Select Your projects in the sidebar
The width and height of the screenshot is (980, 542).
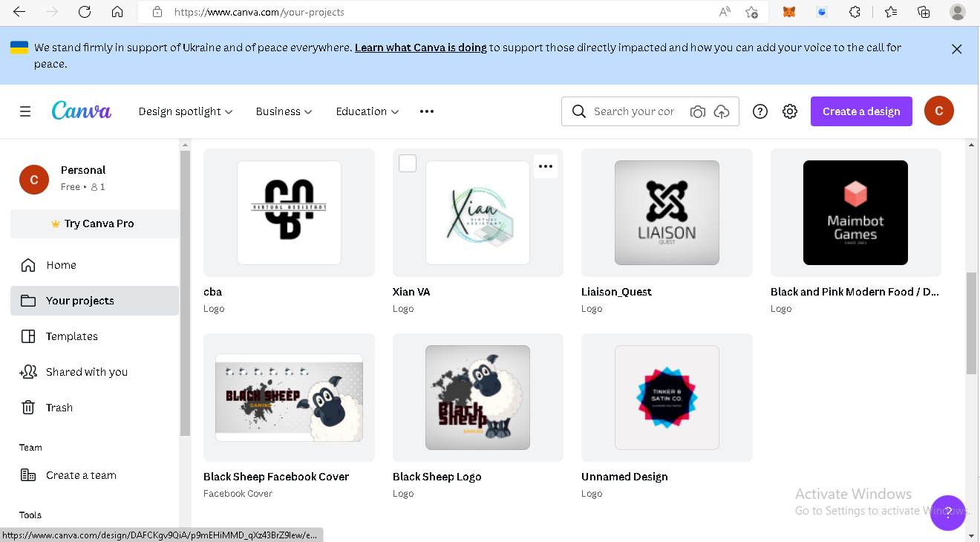(x=95, y=301)
